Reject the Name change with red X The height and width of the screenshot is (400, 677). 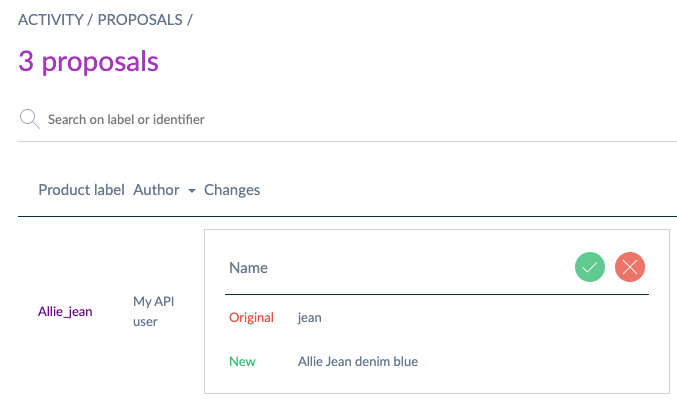click(630, 267)
